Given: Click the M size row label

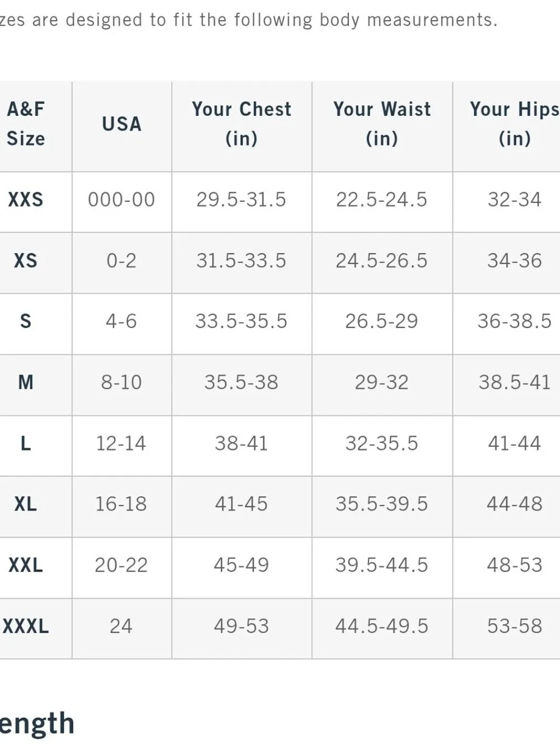Looking at the screenshot, I should [26, 382].
